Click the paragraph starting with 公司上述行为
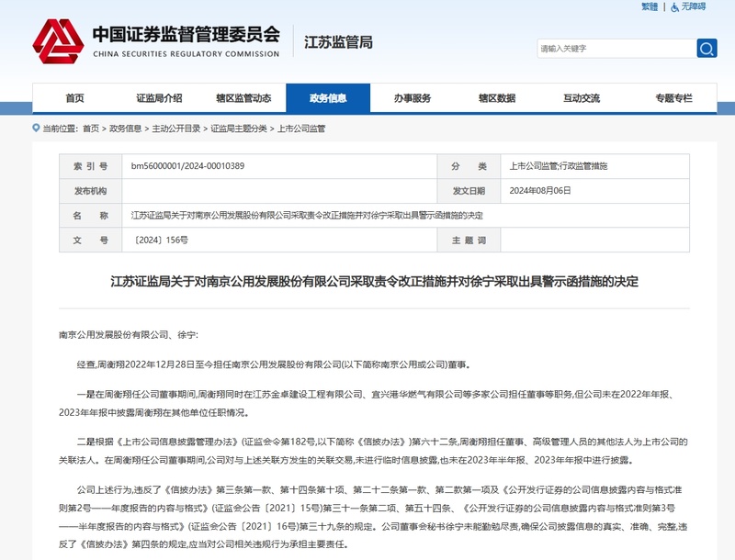Viewport: 735px width, 560px height. click(x=374, y=517)
